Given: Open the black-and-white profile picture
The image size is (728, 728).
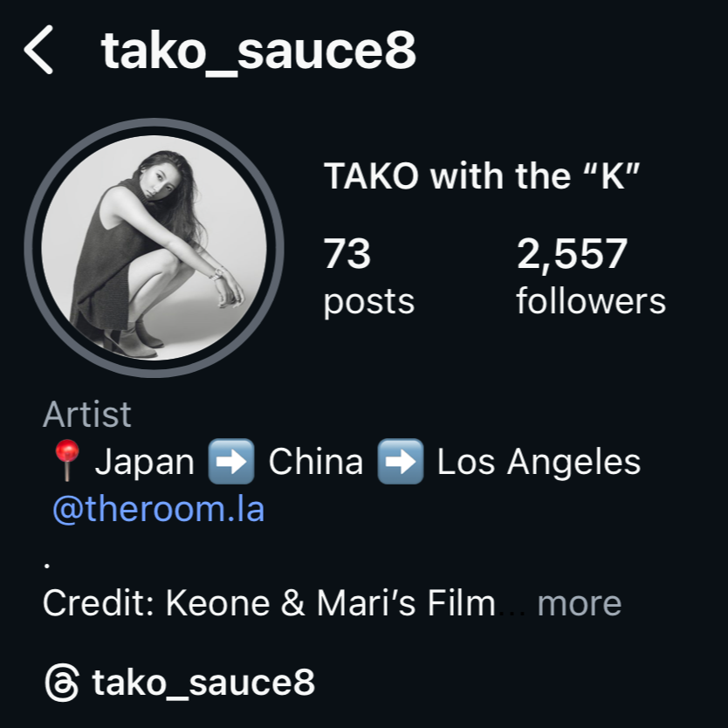Looking at the screenshot, I should [154, 248].
